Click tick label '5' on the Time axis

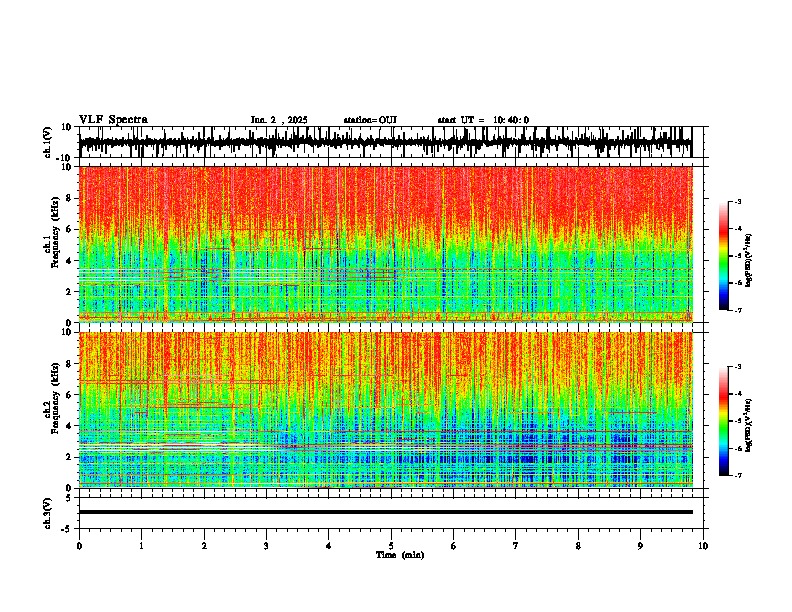click(391, 546)
